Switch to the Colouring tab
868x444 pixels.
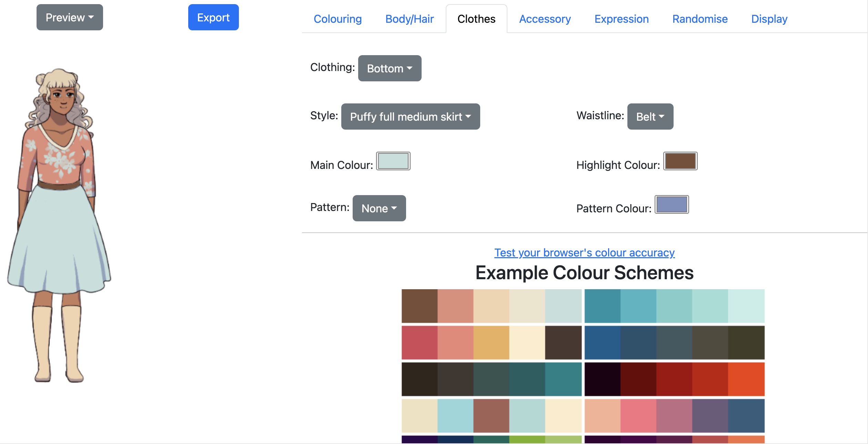(337, 19)
